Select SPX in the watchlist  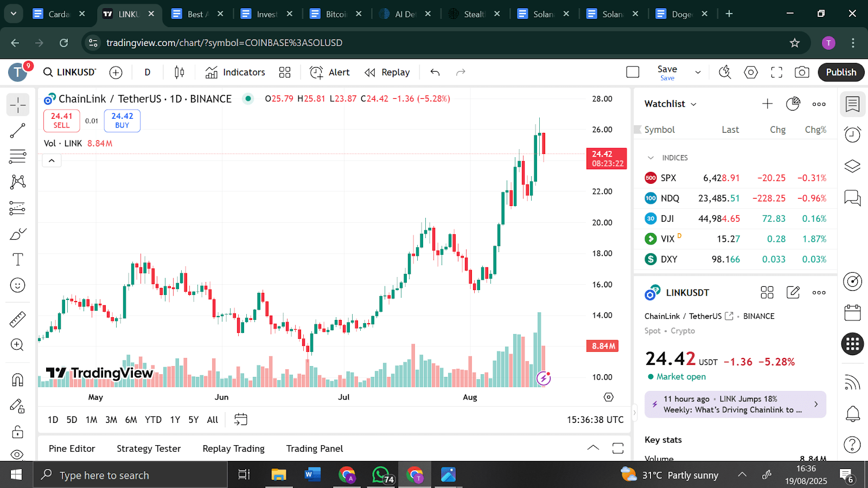(736, 178)
